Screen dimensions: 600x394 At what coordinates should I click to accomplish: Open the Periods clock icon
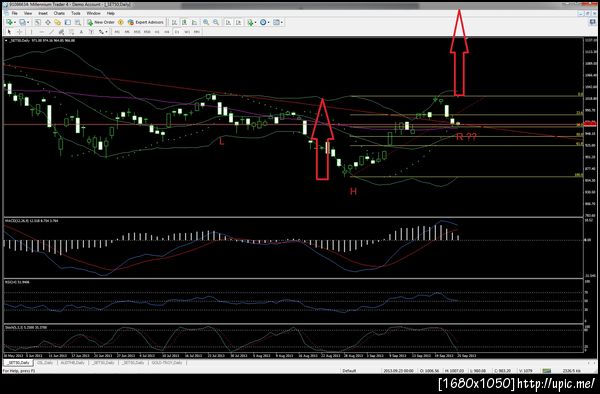click(x=263, y=22)
